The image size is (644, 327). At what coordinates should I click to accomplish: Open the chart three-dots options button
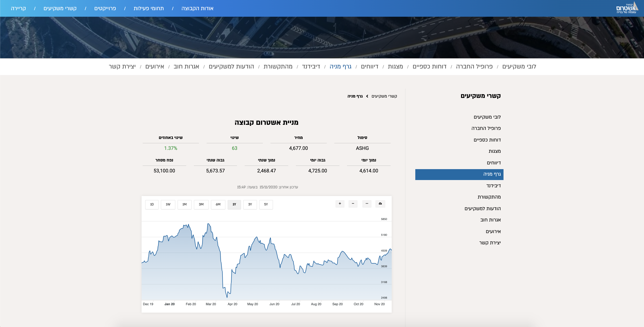click(x=367, y=204)
